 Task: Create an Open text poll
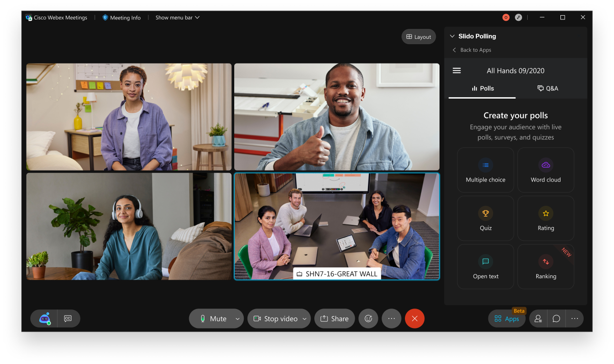[x=486, y=266]
